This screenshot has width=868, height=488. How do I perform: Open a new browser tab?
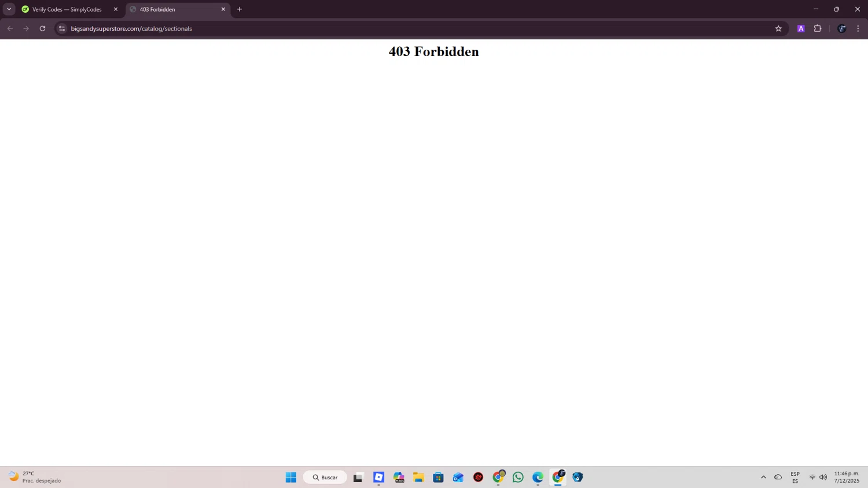point(240,9)
